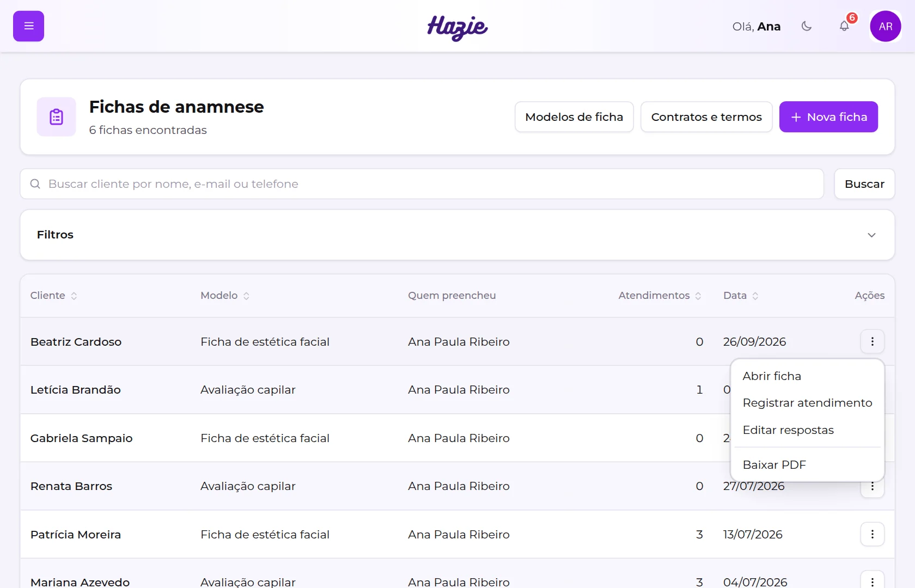The height and width of the screenshot is (588, 915).
Task: Open actions menu for Beatriz Cardoso
Action: 872,341
